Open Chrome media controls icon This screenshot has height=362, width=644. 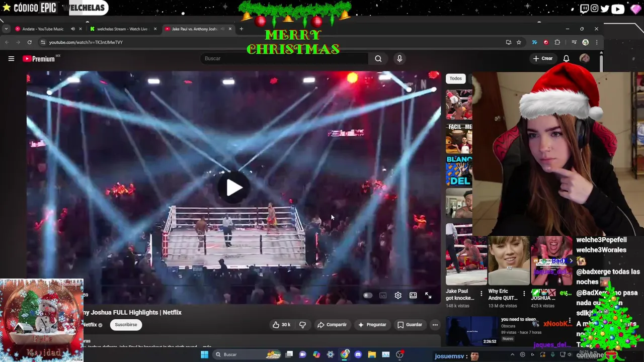(574, 42)
